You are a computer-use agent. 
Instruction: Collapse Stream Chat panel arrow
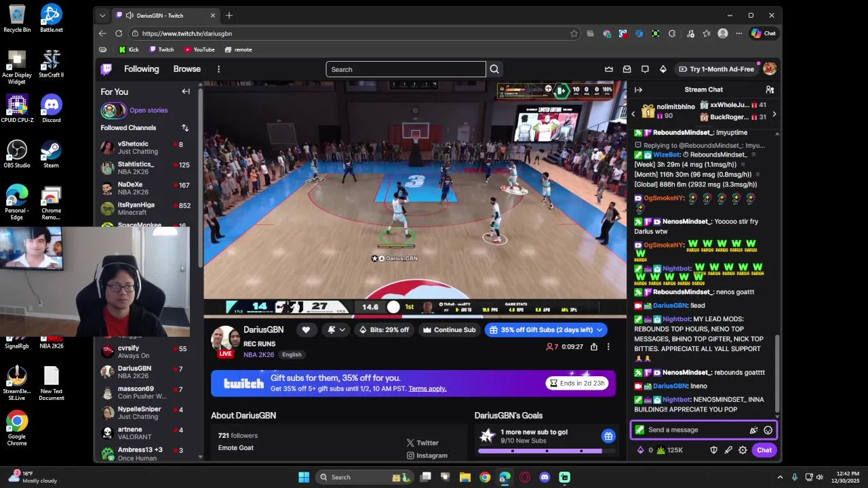point(638,89)
